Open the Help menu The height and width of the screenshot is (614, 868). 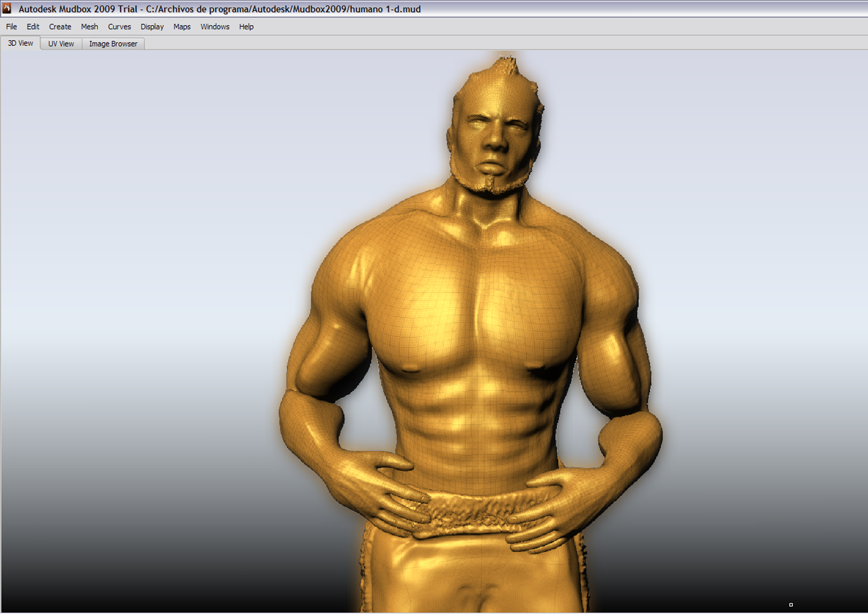click(246, 27)
